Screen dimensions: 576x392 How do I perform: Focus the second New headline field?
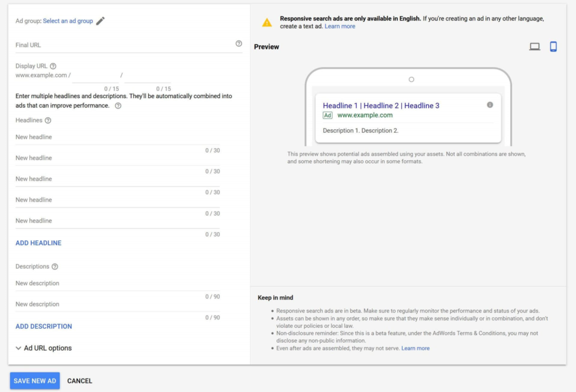[118, 158]
